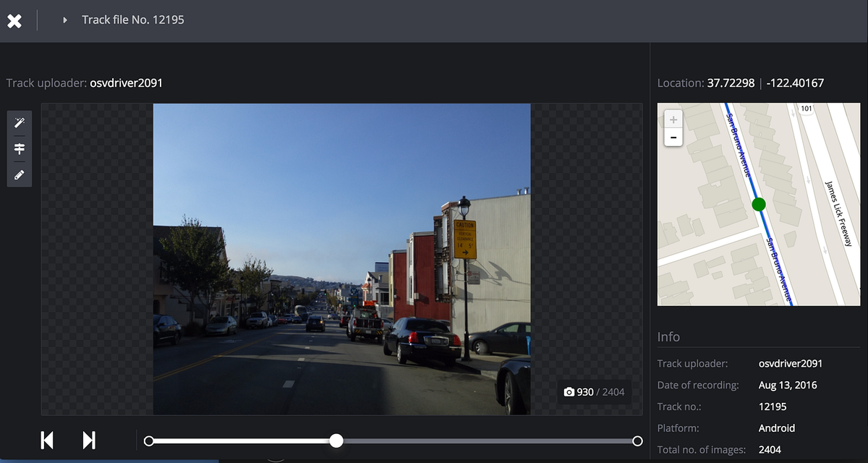Click the camera icon on image counter
This screenshot has width=868, height=463.
click(569, 392)
